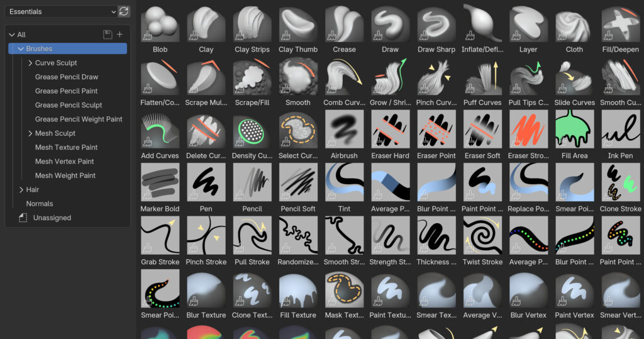Viewport: 644px width, 339px height.
Task: Save the asset catalog changes
Action: [108, 35]
